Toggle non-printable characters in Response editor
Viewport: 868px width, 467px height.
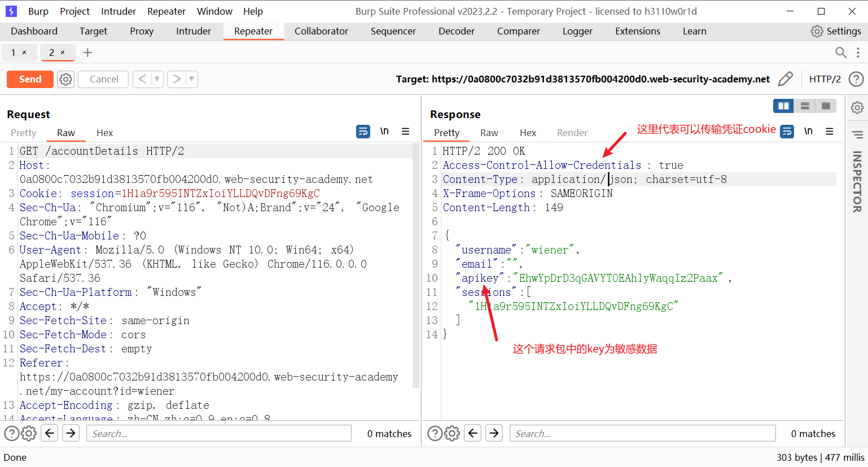point(808,132)
